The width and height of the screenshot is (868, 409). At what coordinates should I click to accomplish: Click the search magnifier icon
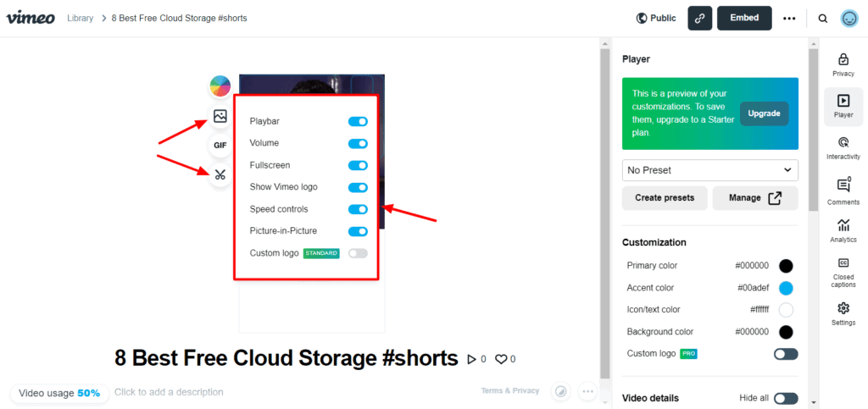(823, 19)
